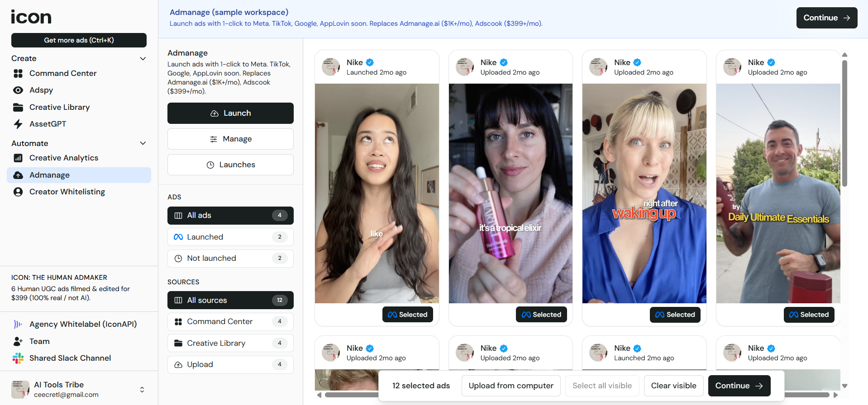Open the 'like' ad video thumbnail
This screenshot has height=405, width=868.
coord(377,193)
